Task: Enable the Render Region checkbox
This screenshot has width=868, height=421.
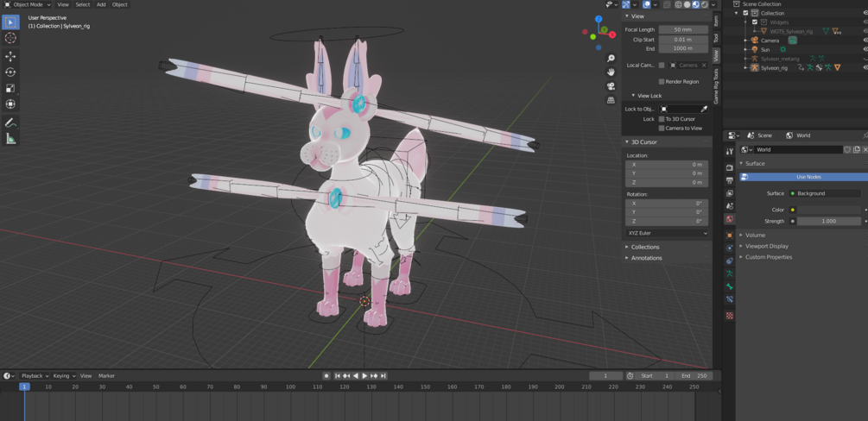Action: point(662,81)
